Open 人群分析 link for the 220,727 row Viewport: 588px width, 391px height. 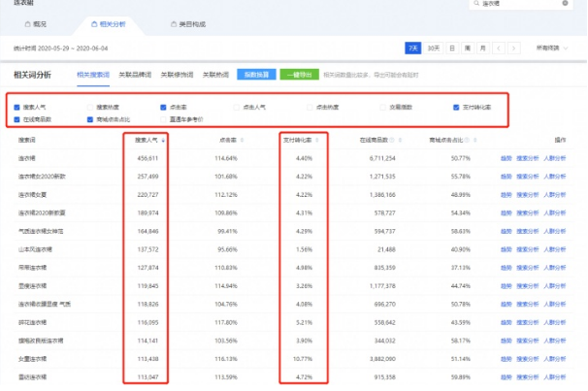(x=555, y=195)
